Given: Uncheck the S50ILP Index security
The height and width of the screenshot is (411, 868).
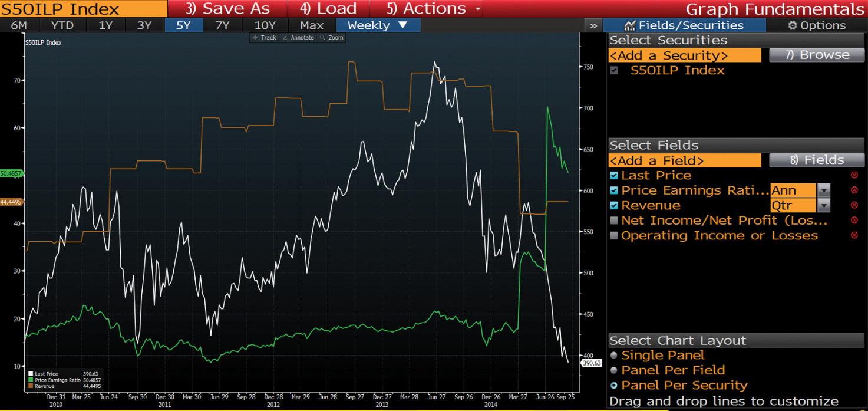Looking at the screenshot, I should click(615, 70).
